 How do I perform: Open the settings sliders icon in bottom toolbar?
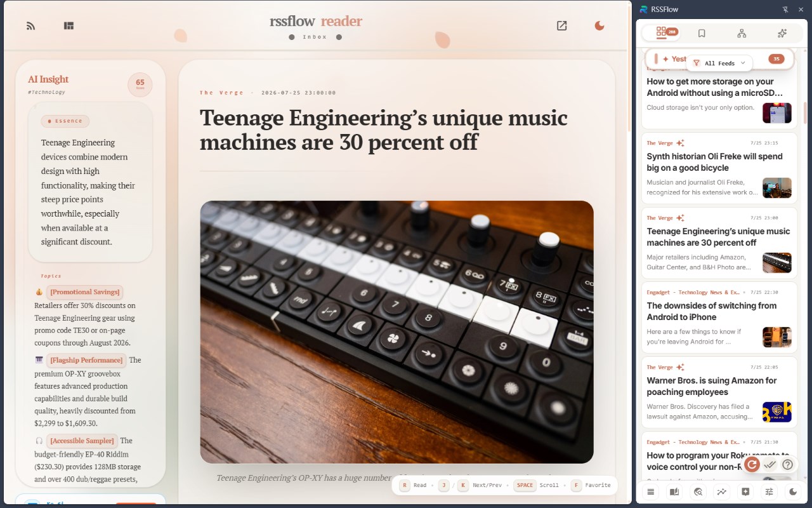[x=769, y=491]
